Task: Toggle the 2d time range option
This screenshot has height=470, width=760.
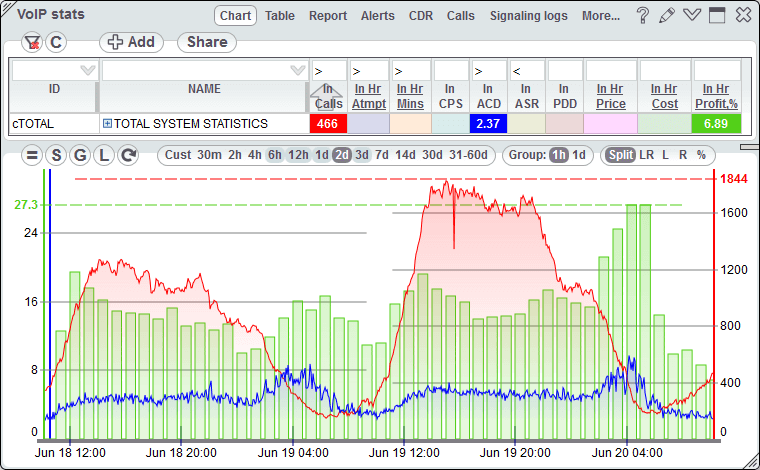Action: click(342, 155)
